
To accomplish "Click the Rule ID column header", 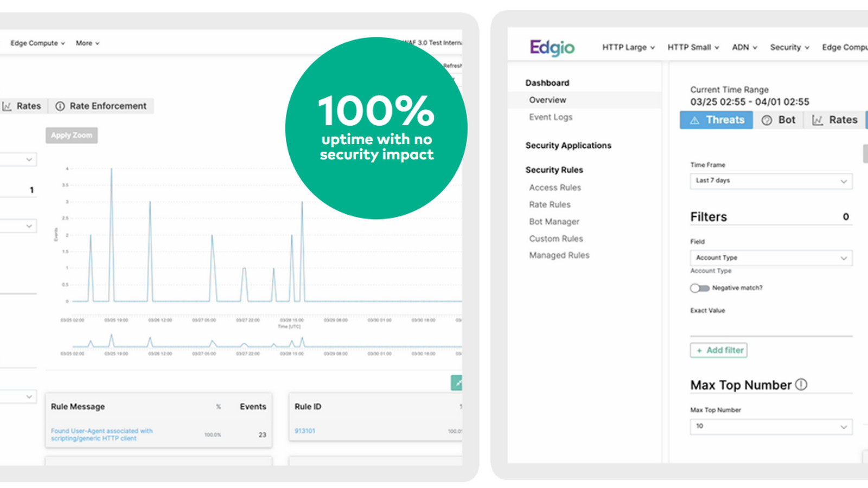I will tap(308, 407).
